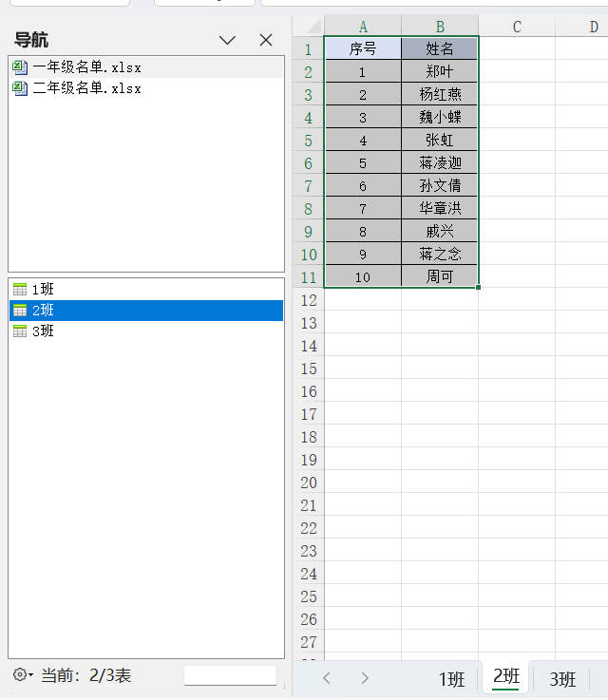
Task: Switch to the 3班 sheet tab
Action: (x=562, y=679)
